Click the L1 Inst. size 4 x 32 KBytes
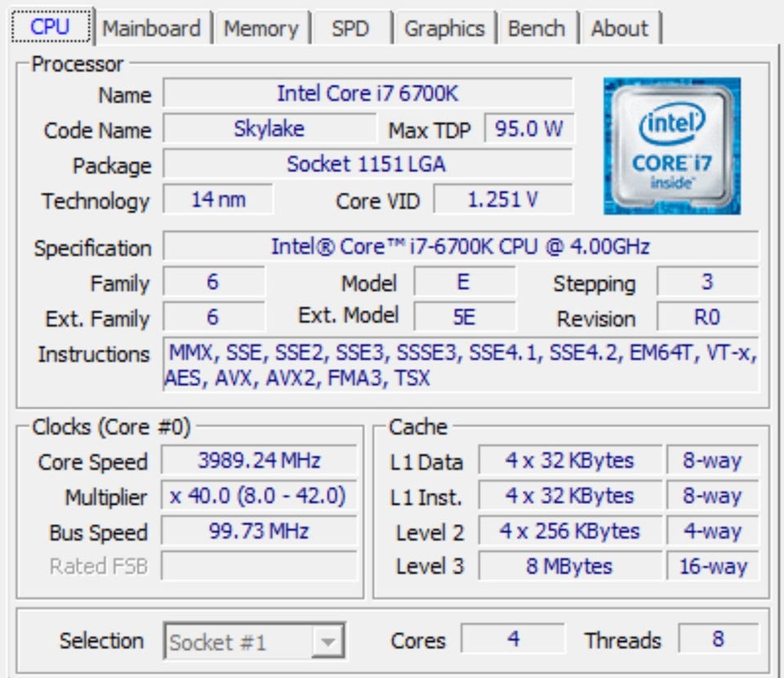784x678 pixels. [570, 496]
